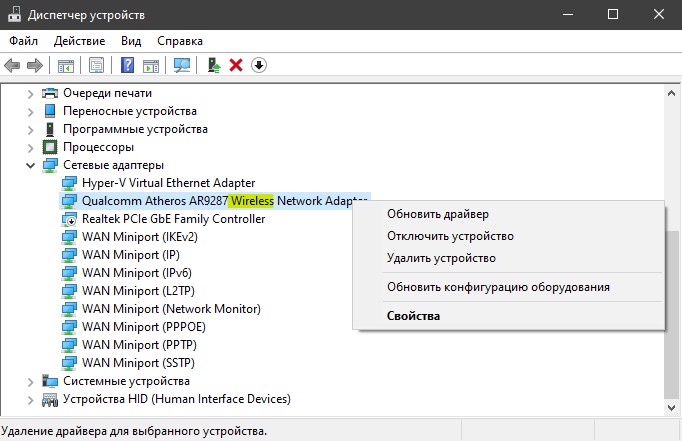Expand the Процессоры node
The width and height of the screenshot is (682, 441).
(30, 148)
